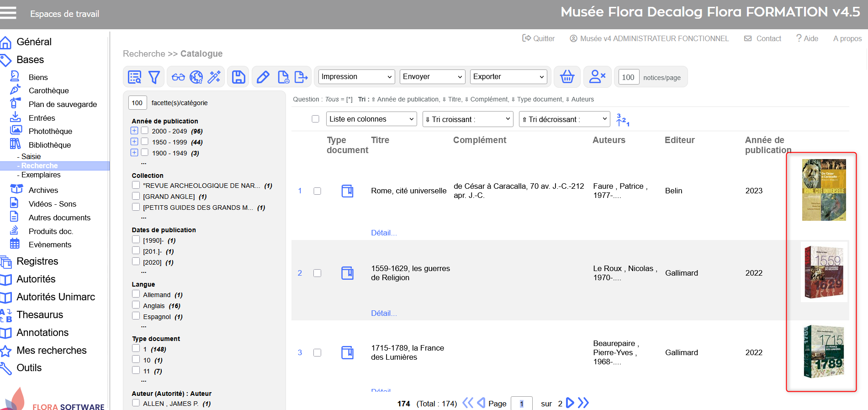Select Thesaurus in the left menu
The image size is (868, 410).
pyautogui.click(x=40, y=314)
